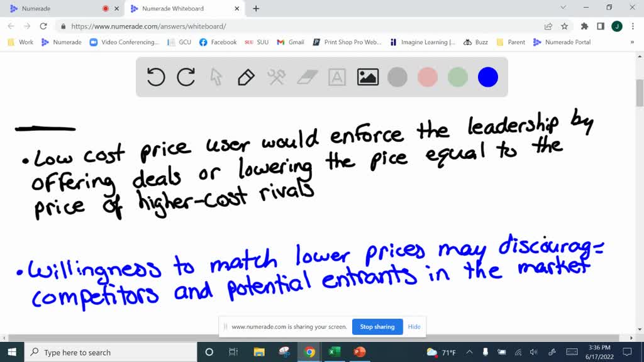Select the pointer tool on the whiteboard
Viewport: 644px width, 362px height.
pos(216,77)
